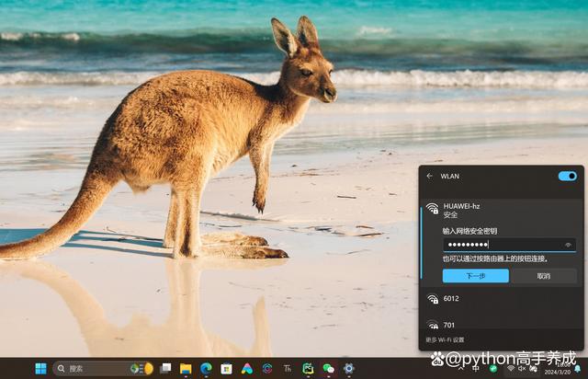Open the Windows Start menu
Image resolution: width=588 pixels, height=379 pixels.
tap(40, 368)
